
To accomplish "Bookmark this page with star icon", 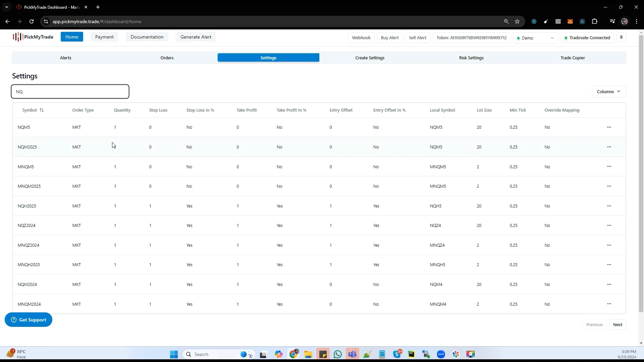I will coord(517,21).
